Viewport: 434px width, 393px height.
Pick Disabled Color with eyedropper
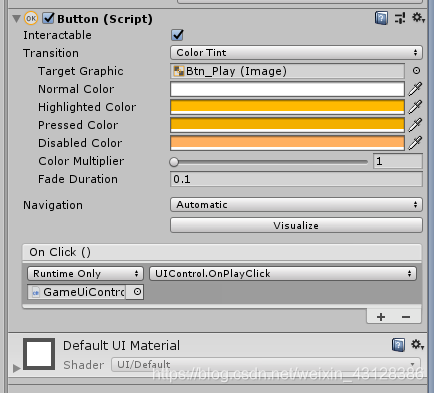pyautogui.click(x=415, y=143)
